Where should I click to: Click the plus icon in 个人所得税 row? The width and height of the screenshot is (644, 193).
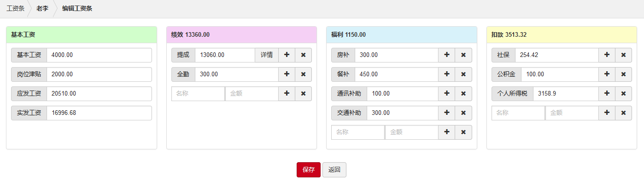click(607, 94)
